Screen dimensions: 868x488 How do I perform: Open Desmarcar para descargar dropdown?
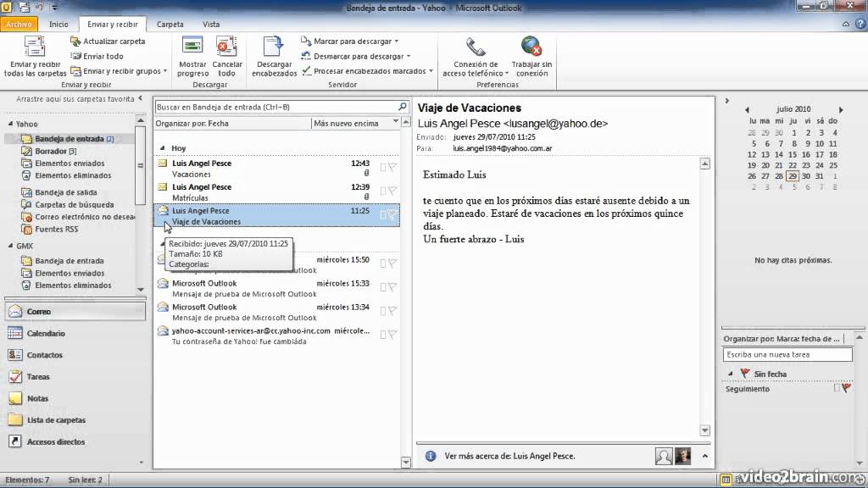(x=356, y=56)
